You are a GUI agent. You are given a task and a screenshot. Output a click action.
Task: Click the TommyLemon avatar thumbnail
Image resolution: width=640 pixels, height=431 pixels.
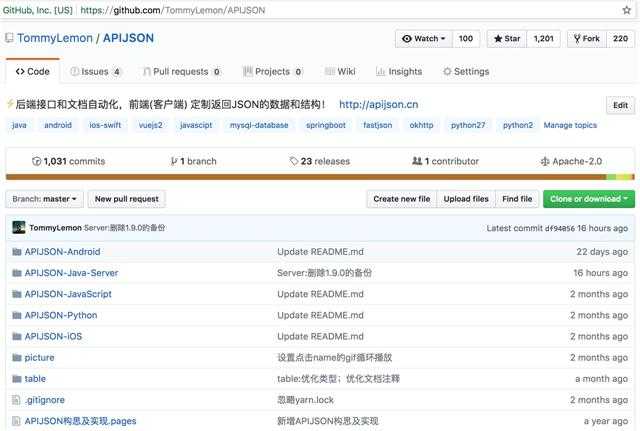pyautogui.click(x=19, y=227)
